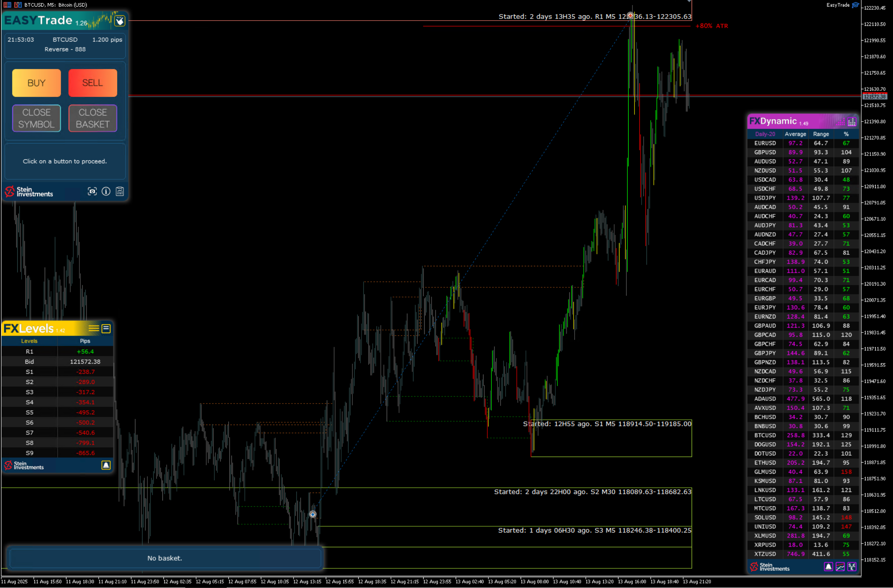The image size is (893, 588).
Task: Select BTCUSD row in FXDynamic list
Action: click(x=765, y=435)
